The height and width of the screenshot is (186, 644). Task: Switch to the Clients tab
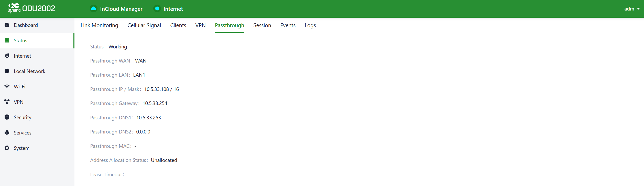pos(178,25)
